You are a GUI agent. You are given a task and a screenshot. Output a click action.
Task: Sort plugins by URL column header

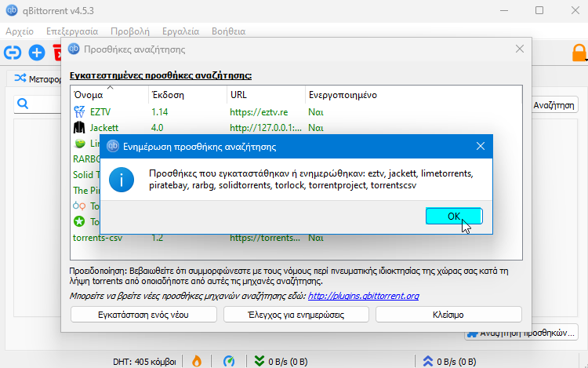(267, 94)
